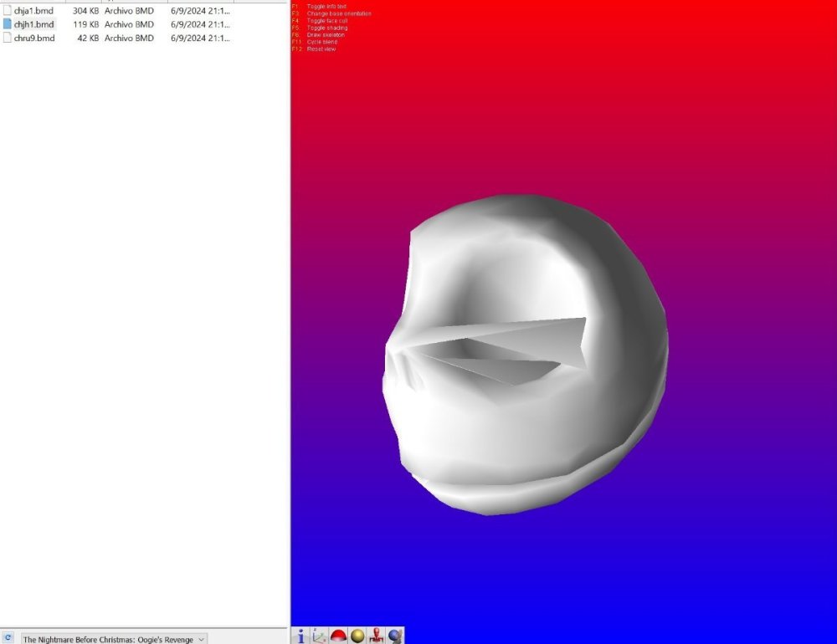Click the refresh icon beside game dropdown
The image size is (837, 644).
coord(8,638)
